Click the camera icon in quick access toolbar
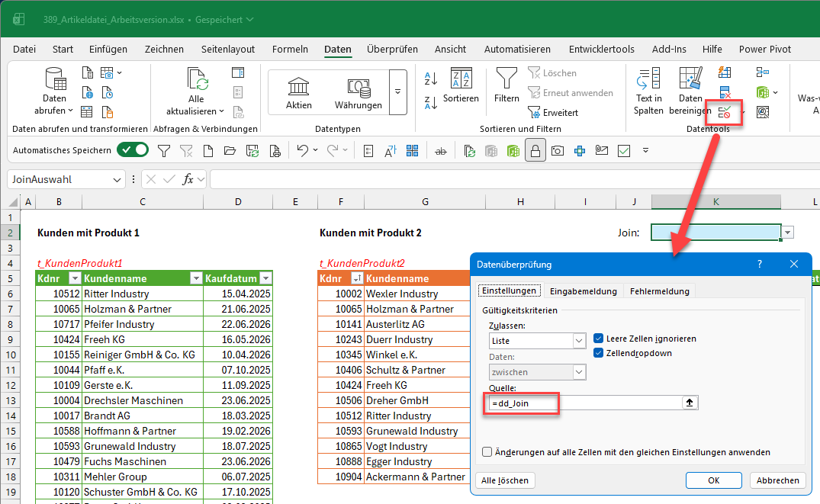This screenshot has width=820, height=504. tap(558, 151)
